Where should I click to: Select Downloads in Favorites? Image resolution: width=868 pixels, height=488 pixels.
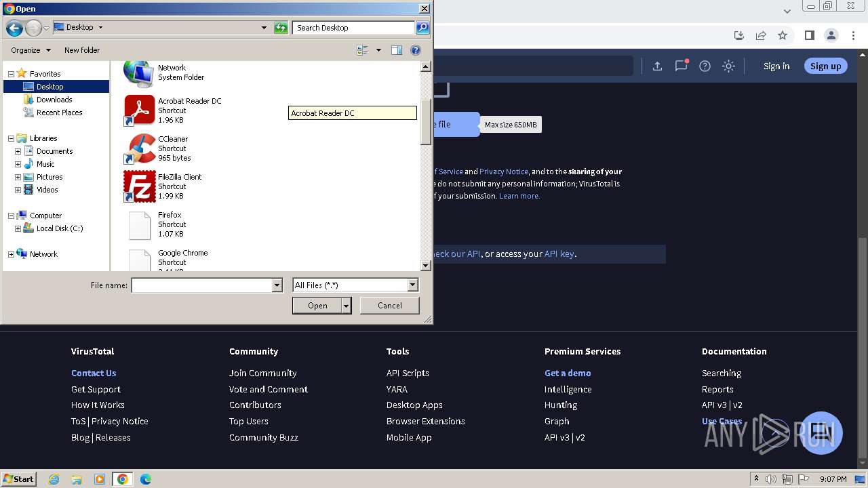[54, 100]
